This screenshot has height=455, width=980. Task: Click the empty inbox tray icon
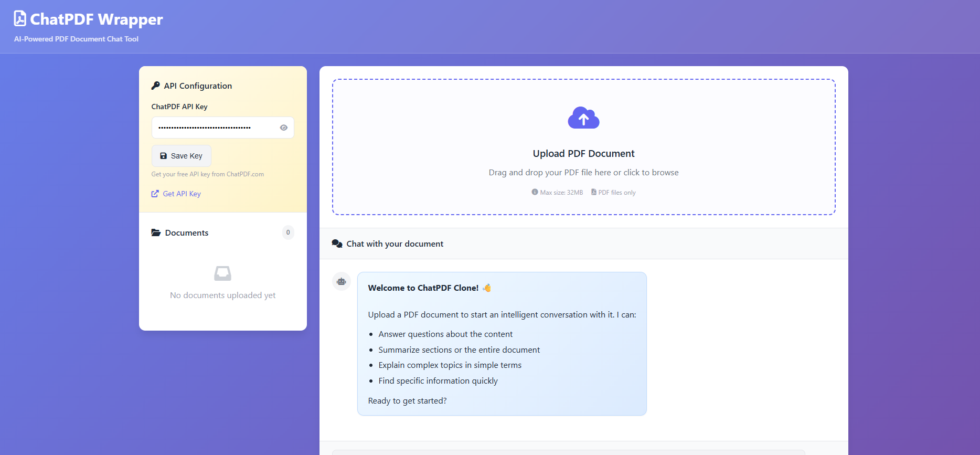click(x=223, y=273)
